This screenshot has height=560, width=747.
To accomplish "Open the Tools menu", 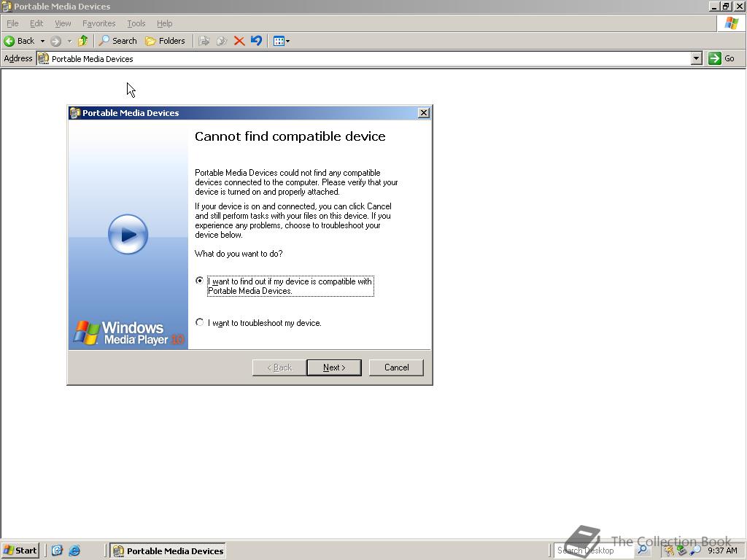I will 136,23.
